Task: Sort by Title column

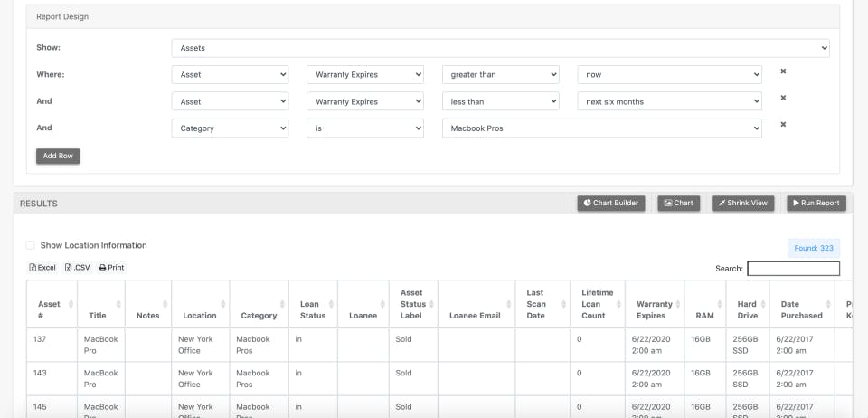Action: (101, 304)
